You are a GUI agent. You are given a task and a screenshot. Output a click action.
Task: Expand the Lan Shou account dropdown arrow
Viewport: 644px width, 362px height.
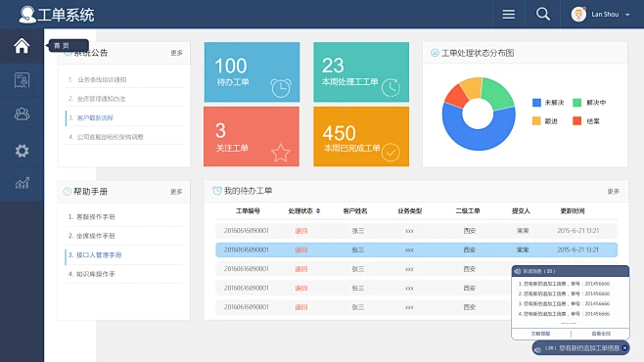[x=627, y=15]
